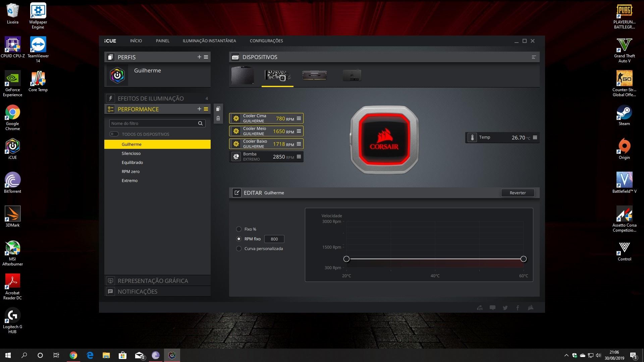The width and height of the screenshot is (644, 362).
Task: Add a new Performance preset
Action: tap(199, 109)
